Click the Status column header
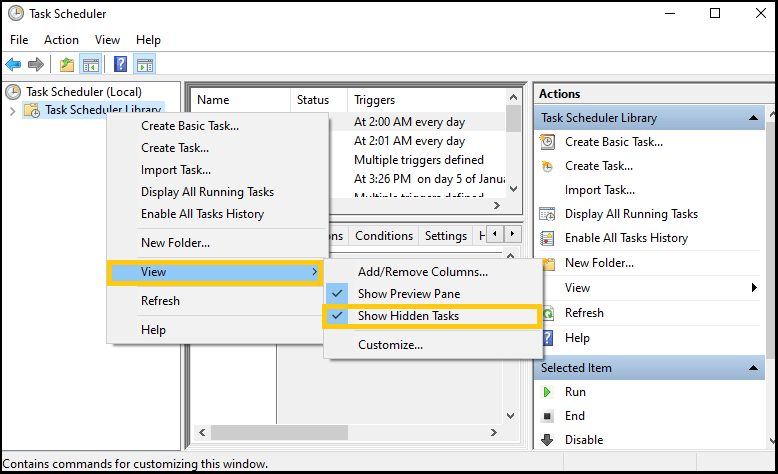This screenshot has height=474, width=778. pos(319,100)
